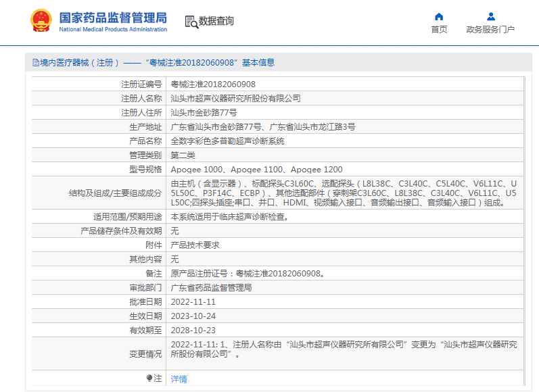Click the home house icon
The height and width of the screenshot is (392, 539).
439,16
